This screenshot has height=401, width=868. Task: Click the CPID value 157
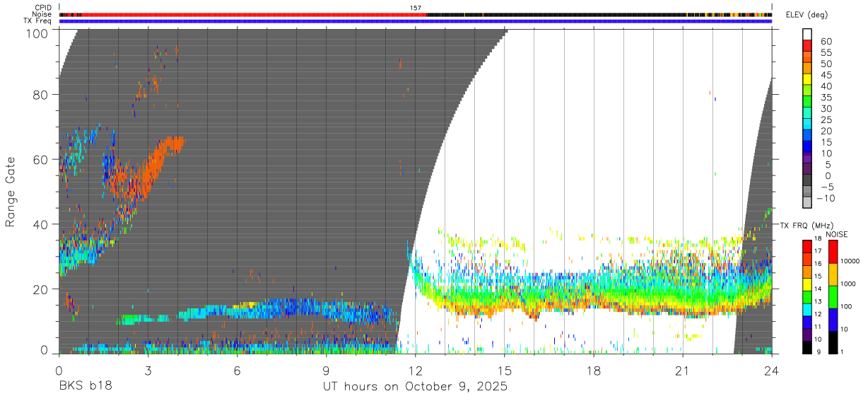point(416,8)
